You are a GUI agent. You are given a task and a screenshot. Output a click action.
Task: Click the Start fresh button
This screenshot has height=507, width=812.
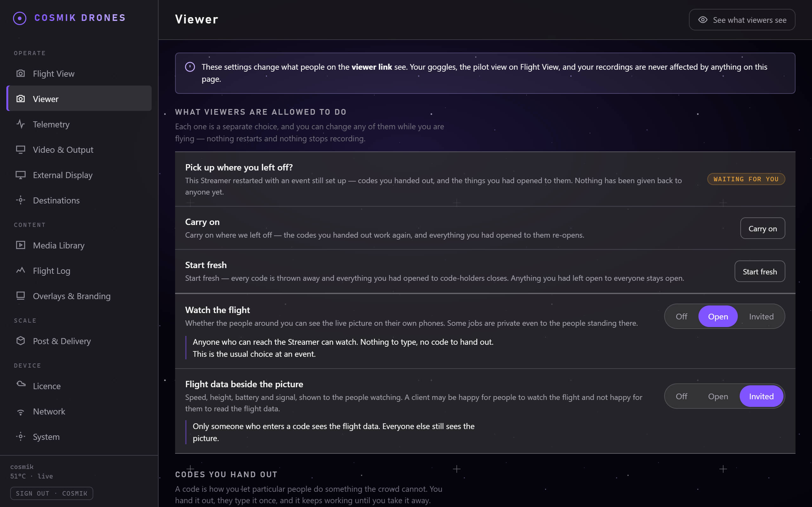tap(760, 271)
